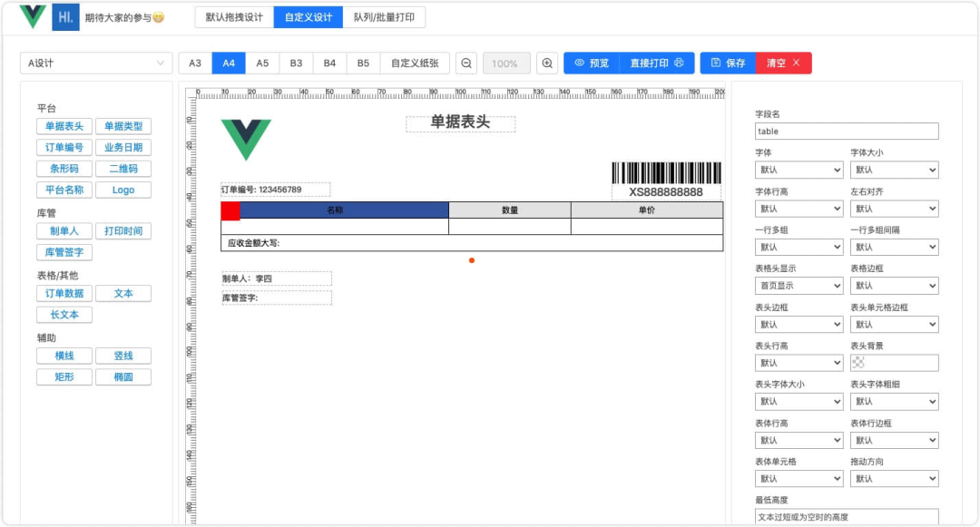980x527 pixels.
Task: Click the zoom out magnifier icon
Action: pos(466,63)
